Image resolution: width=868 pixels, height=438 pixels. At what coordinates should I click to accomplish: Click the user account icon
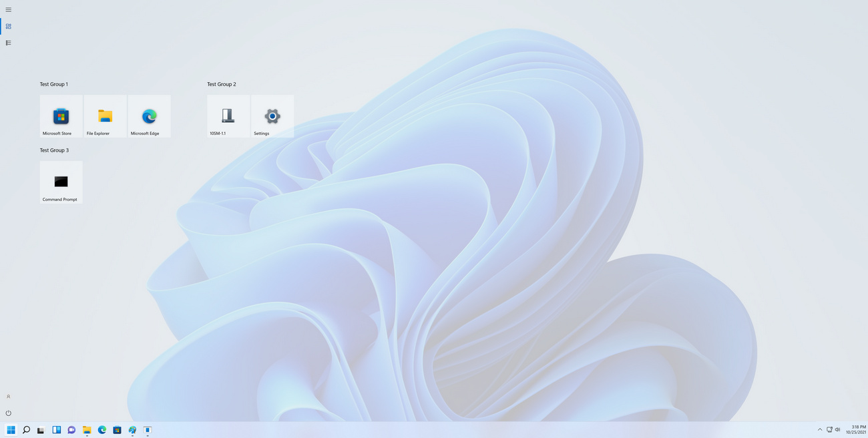point(8,396)
